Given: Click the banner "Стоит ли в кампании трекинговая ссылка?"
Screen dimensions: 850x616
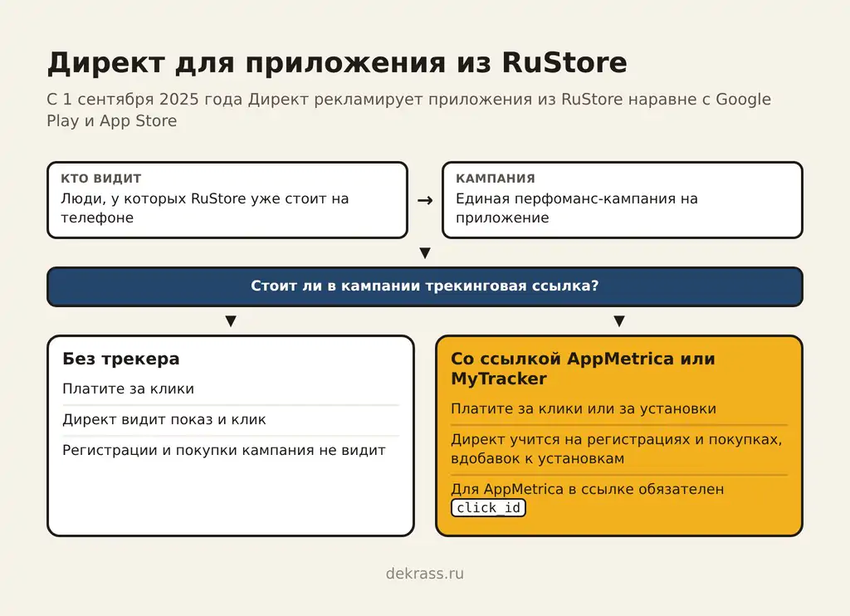Looking at the screenshot, I should pos(424,286).
